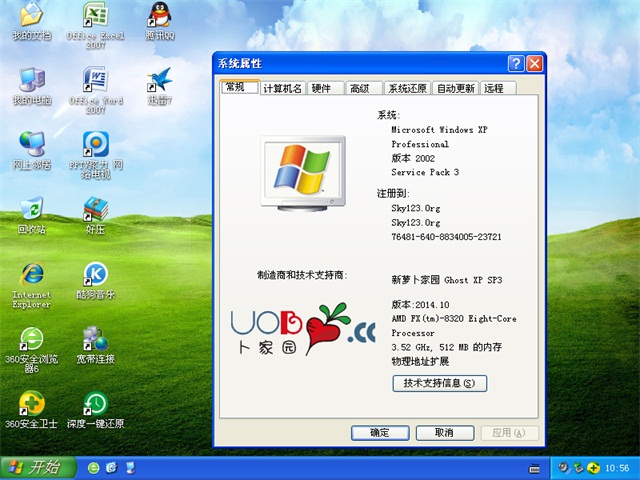Screen dimensions: 640x480
Task: Open the 宽带连接 broadband connection shortcut
Action: 95,339
